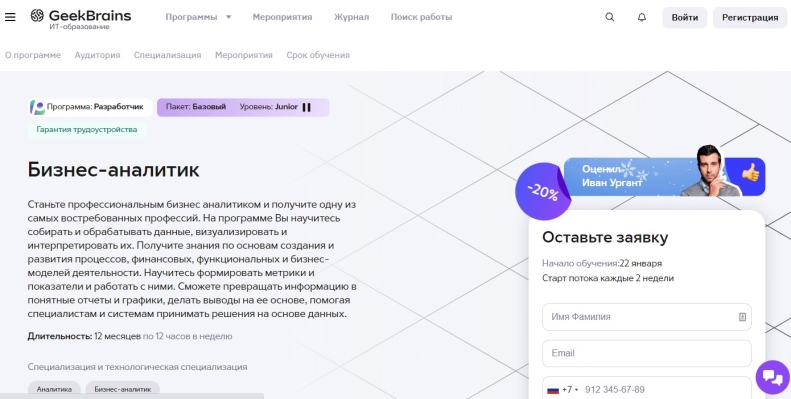
Task: Open the hamburger menu
Action: 10,17
